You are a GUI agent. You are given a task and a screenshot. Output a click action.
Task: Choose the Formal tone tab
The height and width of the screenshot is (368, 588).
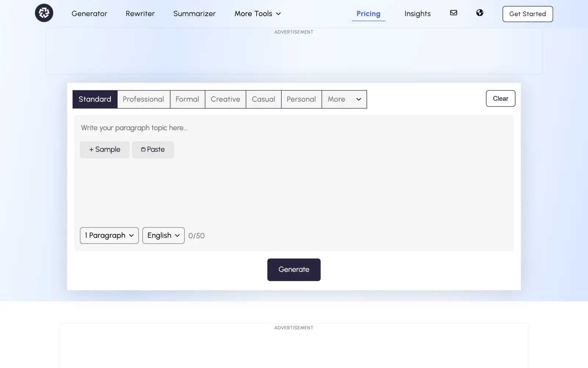coord(187,99)
